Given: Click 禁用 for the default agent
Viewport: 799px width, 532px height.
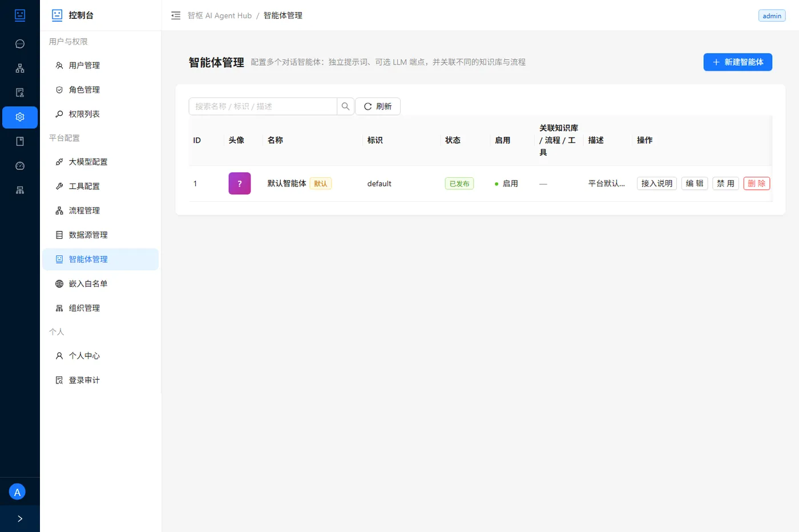Looking at the screenshot, I should coord(725,184).
